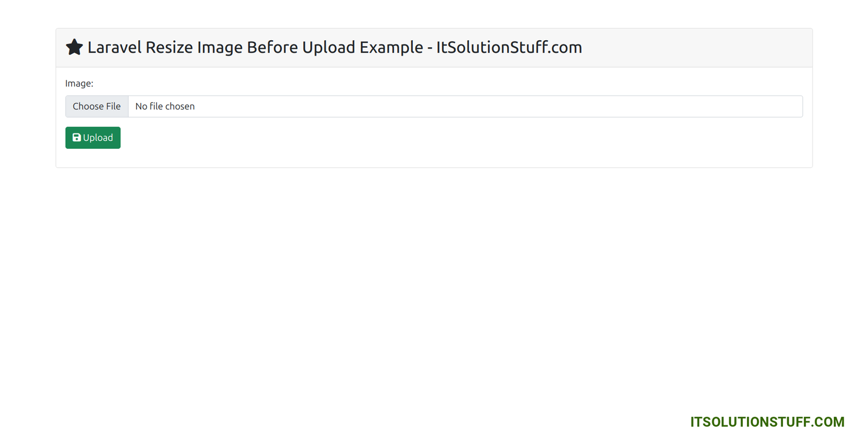Viewport: 868px width, 436px height.
Task: Click the "Image:" field label
Action: point(79,84)
